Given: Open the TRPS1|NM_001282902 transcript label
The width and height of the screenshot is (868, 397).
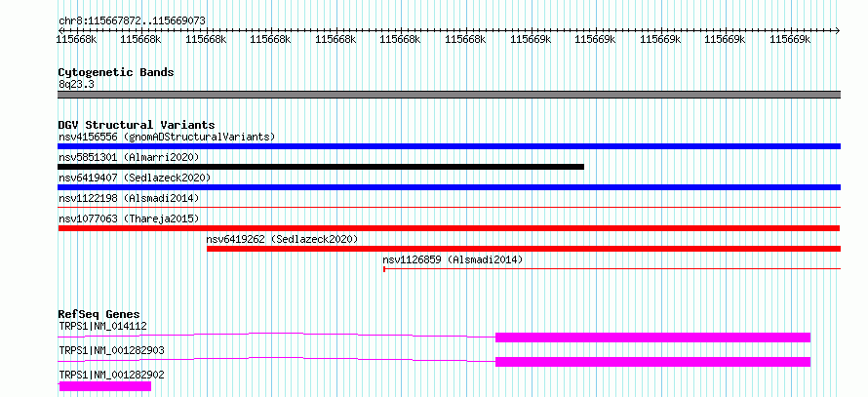Looking at the screenshot, I should pos(111,375).
